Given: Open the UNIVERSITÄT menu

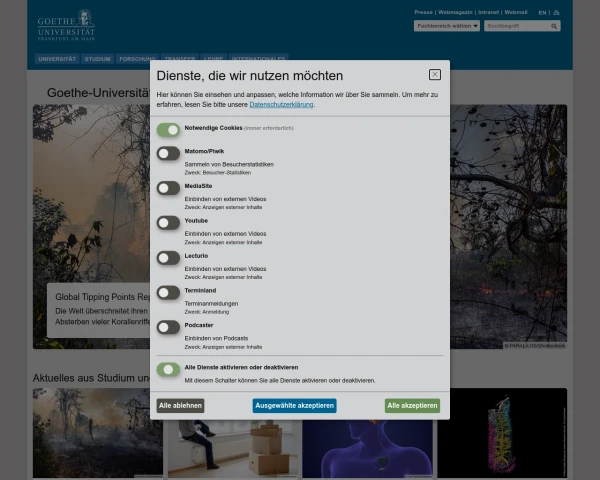Looking at the screenshot, I should 57,59.
